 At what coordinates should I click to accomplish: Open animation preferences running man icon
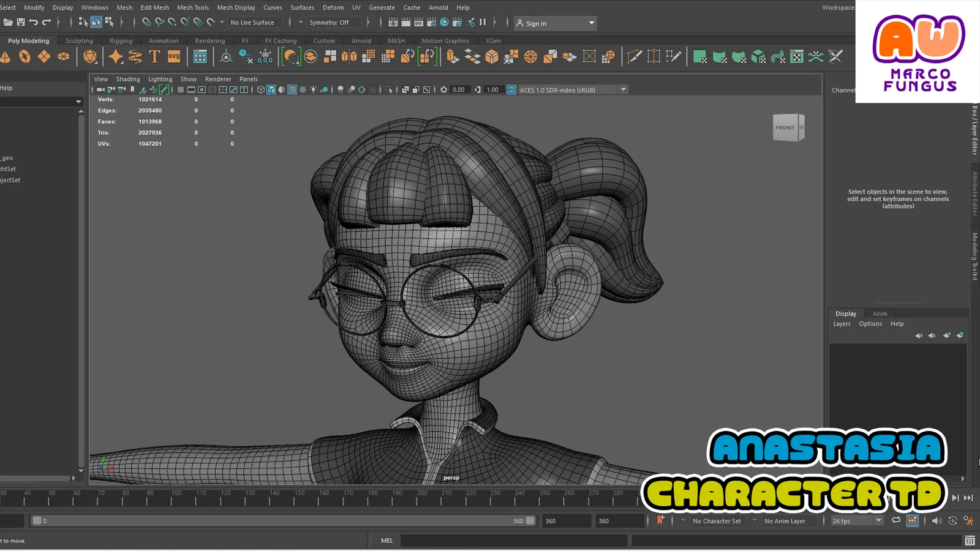(x=968, y=520)
